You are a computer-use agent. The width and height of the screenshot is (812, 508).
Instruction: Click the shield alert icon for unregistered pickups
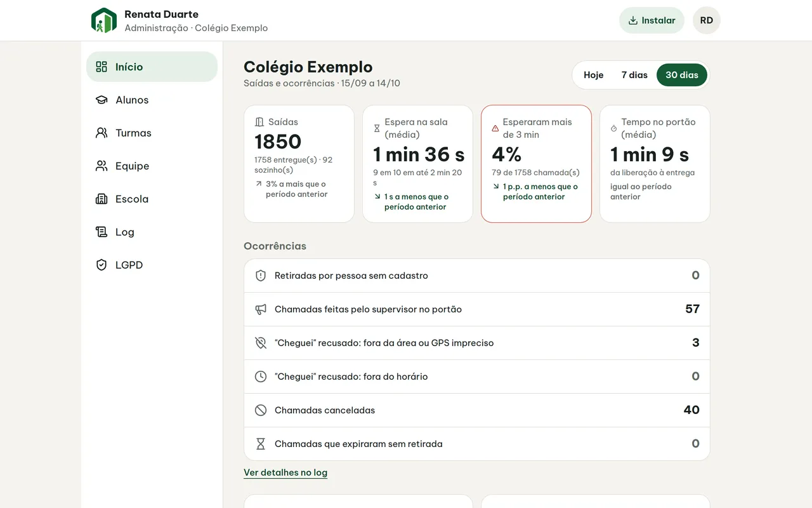click(261, 276)
